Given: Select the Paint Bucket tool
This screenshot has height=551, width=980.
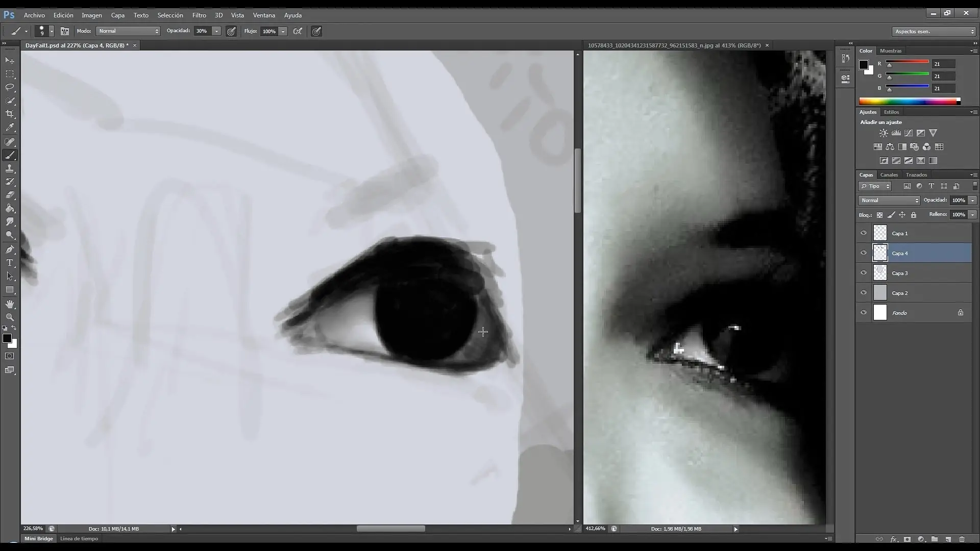Looking at the screenshot, I should pyautogui.click(x=10, y=208).
